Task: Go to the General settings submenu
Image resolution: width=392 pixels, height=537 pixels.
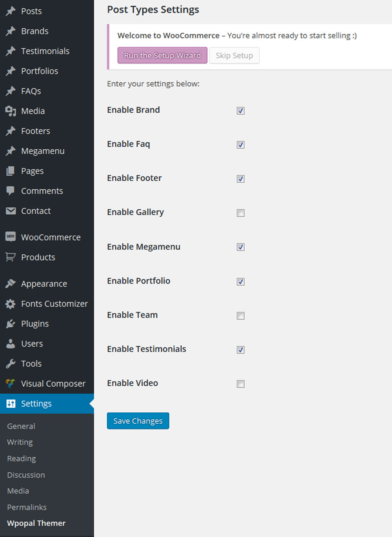Action: pos(21,426)
